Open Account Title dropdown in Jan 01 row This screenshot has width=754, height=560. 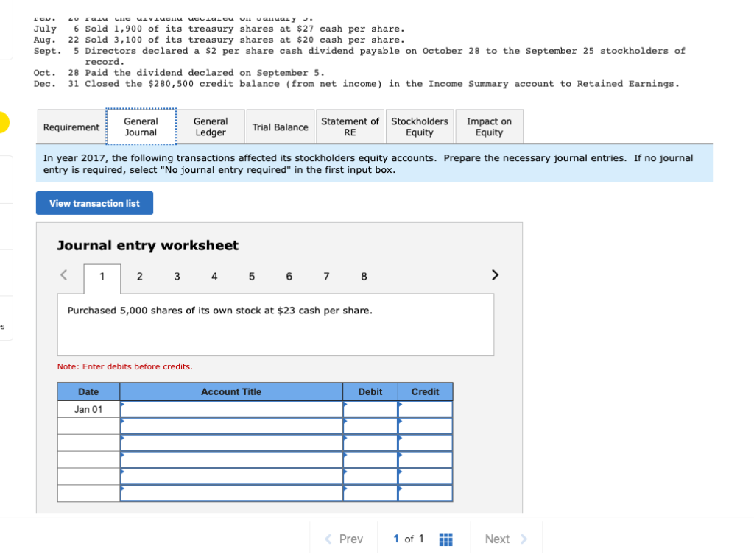point(231,410)
